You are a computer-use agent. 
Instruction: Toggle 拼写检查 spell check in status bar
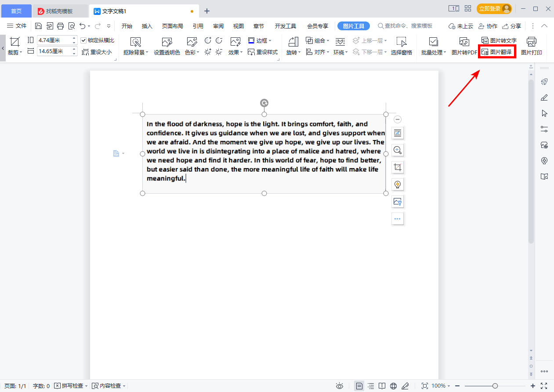[70, 386]
